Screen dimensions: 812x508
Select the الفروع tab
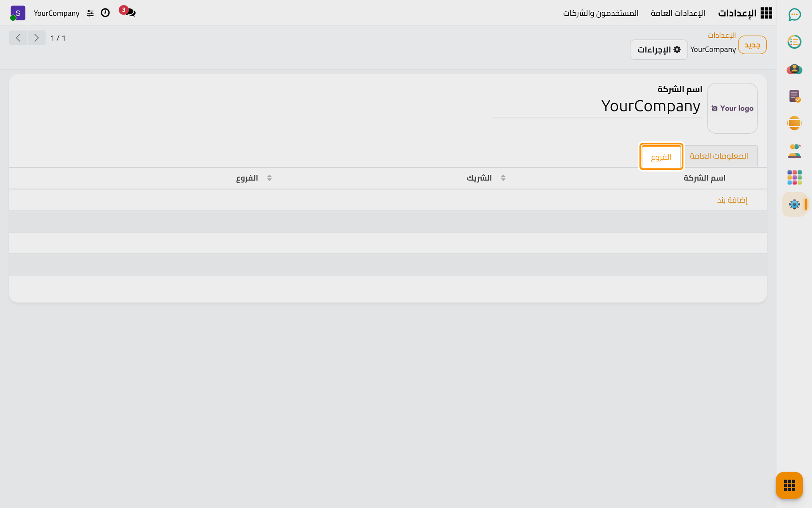661,157
